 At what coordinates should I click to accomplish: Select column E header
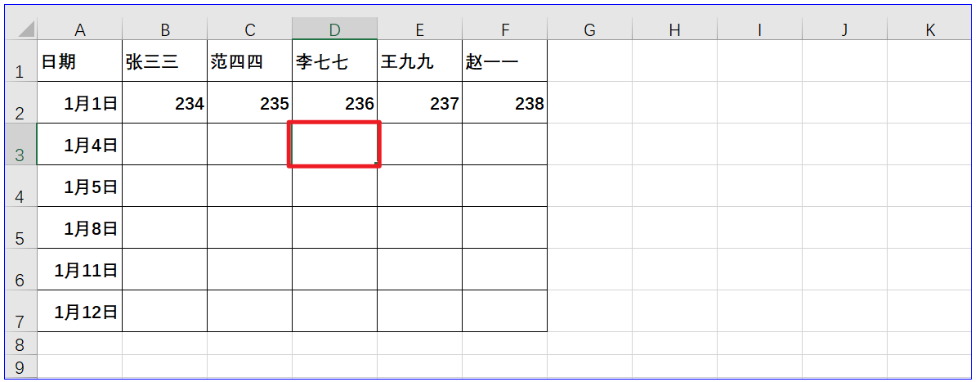coord(419,29)
